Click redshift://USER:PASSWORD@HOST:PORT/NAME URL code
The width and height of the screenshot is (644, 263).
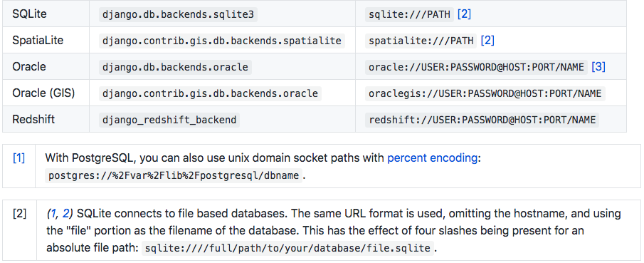tap(482, 120)
